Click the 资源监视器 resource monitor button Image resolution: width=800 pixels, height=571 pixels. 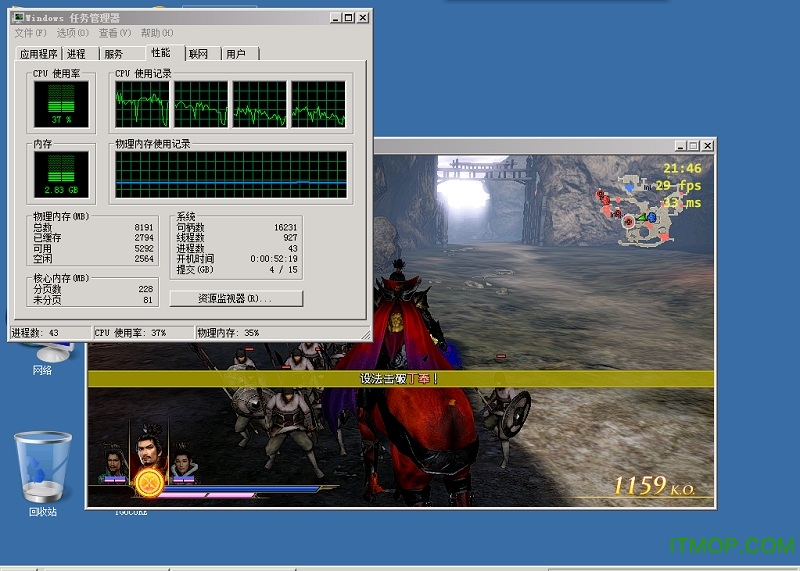click(x=236, y=298)
